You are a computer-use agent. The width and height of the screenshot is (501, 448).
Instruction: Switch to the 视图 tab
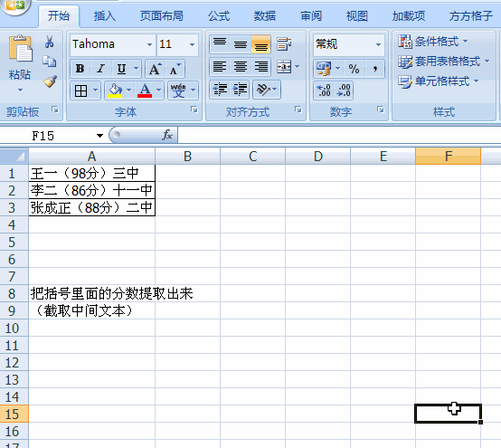[x=357, y=16]
